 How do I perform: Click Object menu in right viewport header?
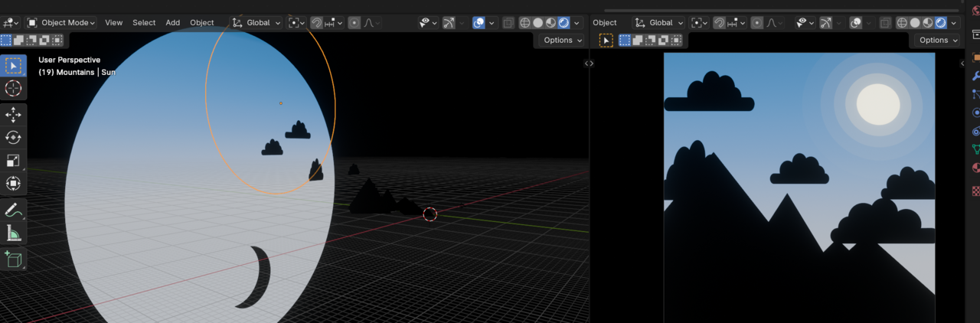(x=604, y=23)
